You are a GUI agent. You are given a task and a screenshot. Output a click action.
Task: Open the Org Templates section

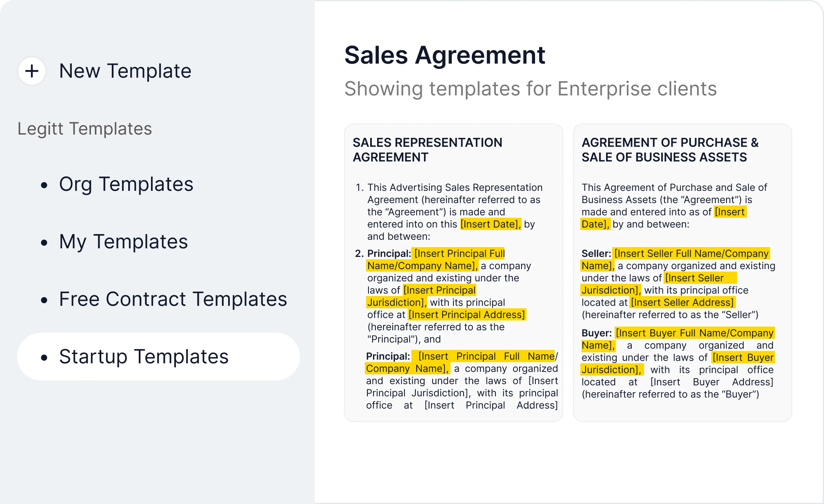click(x=126, y=184)
